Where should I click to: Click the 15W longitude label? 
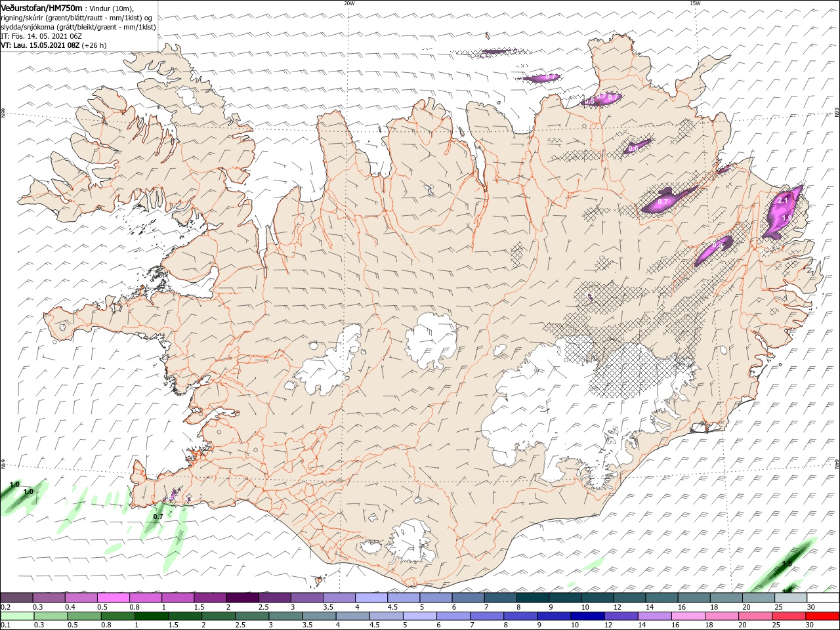[695, 3]
